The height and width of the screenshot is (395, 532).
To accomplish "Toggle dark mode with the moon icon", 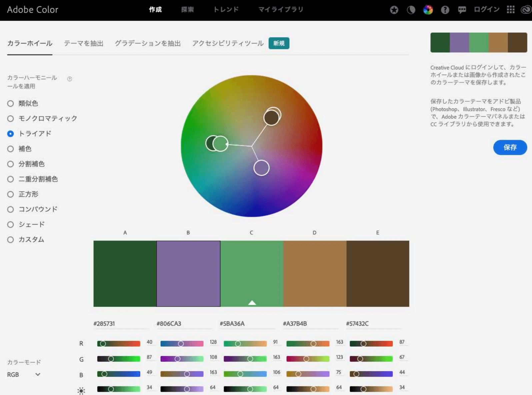I will point(411,10).
